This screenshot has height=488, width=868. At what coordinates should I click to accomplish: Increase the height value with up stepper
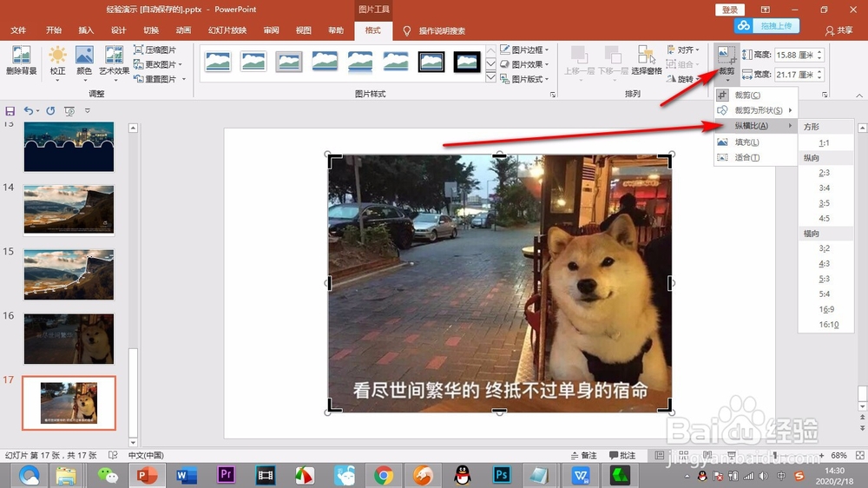(x=820, y=51)
